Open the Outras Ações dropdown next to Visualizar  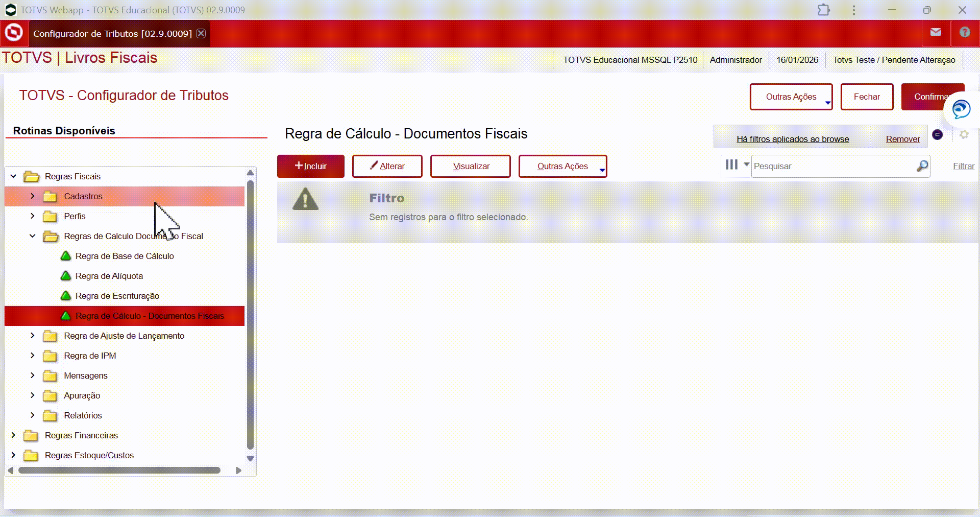click(x=562, y=166)
